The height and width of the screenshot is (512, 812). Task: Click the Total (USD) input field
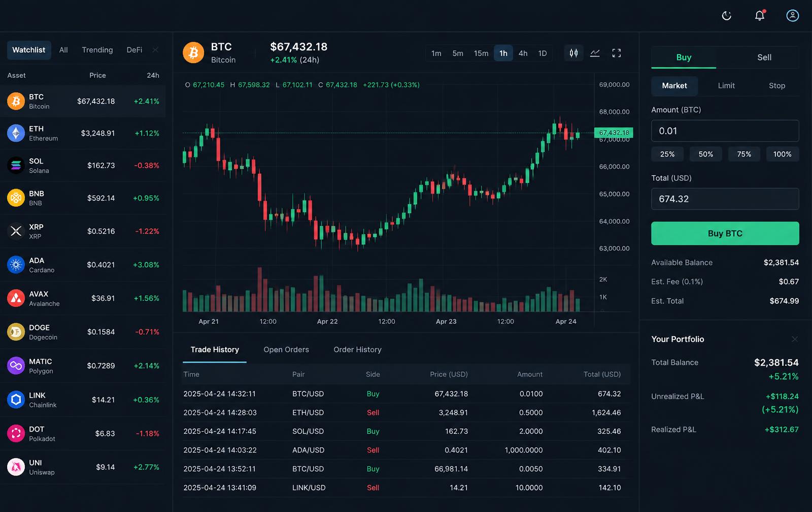click(x=725, y=199)
